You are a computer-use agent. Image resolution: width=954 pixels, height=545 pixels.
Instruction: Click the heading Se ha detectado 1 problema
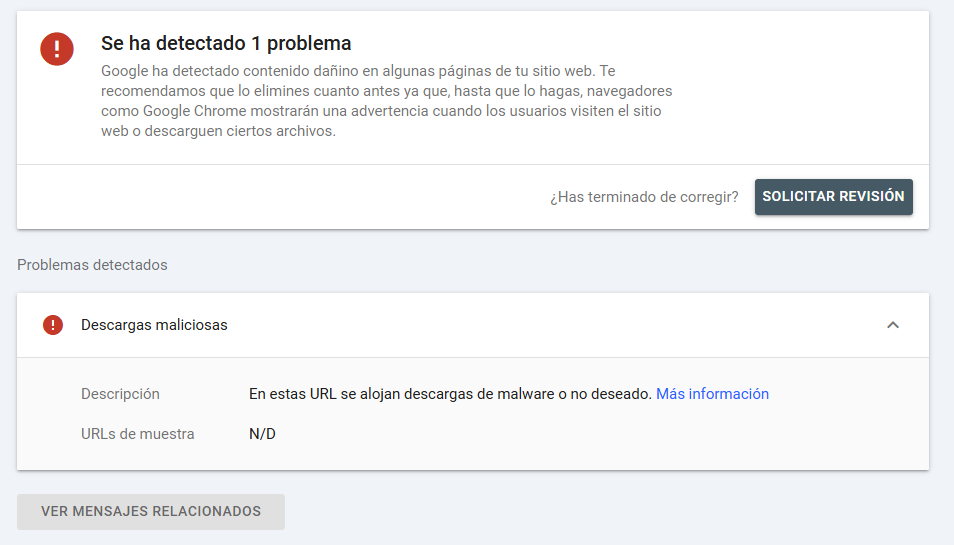(226, 44)
